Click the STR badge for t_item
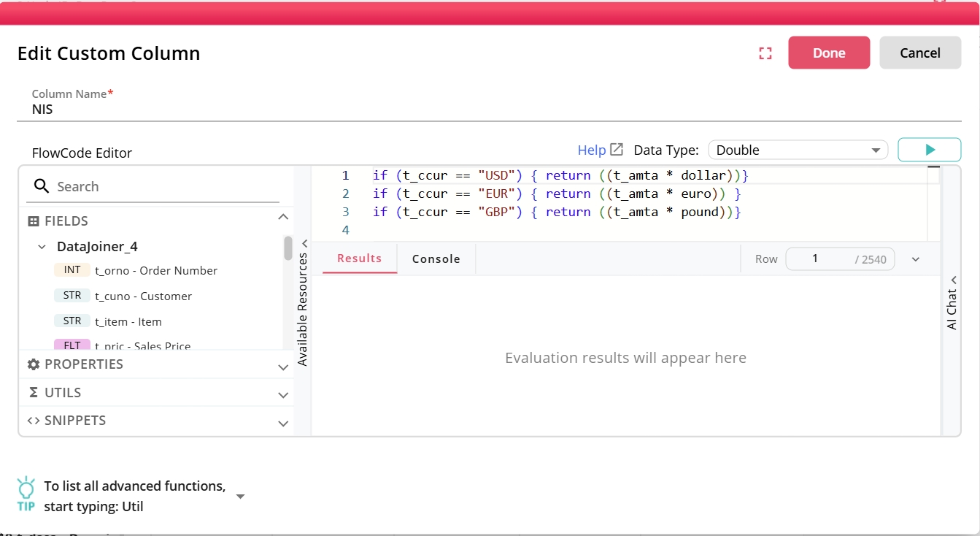980x536 pixels. pyautogui.click(x=72, y=321)
